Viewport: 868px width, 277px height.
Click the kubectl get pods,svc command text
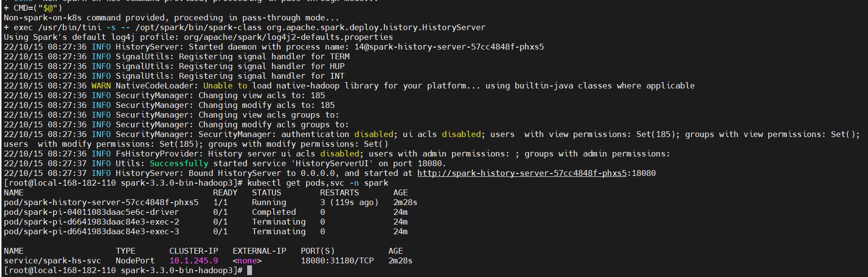pos(318,183)
